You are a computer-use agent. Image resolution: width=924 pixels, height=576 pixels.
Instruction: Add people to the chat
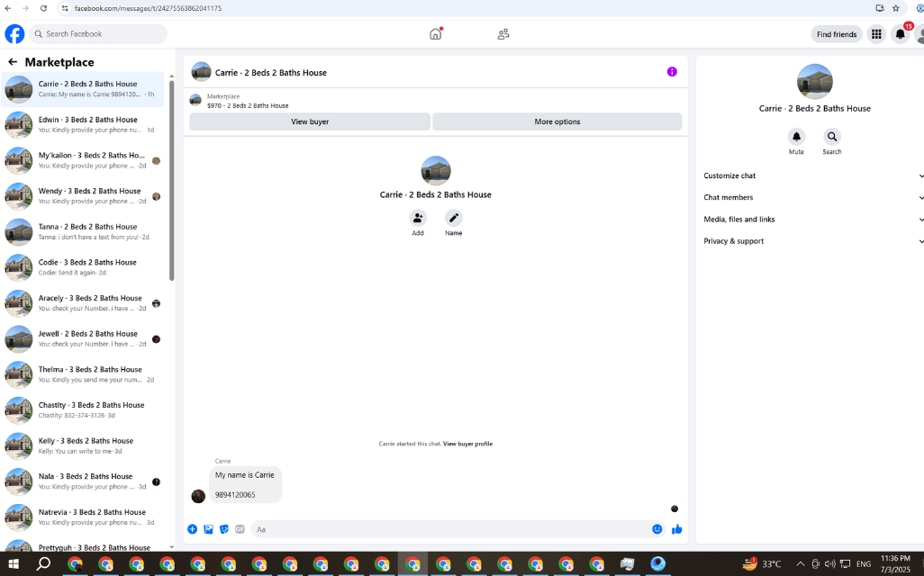pyautogui.click(x=418, y=219)
